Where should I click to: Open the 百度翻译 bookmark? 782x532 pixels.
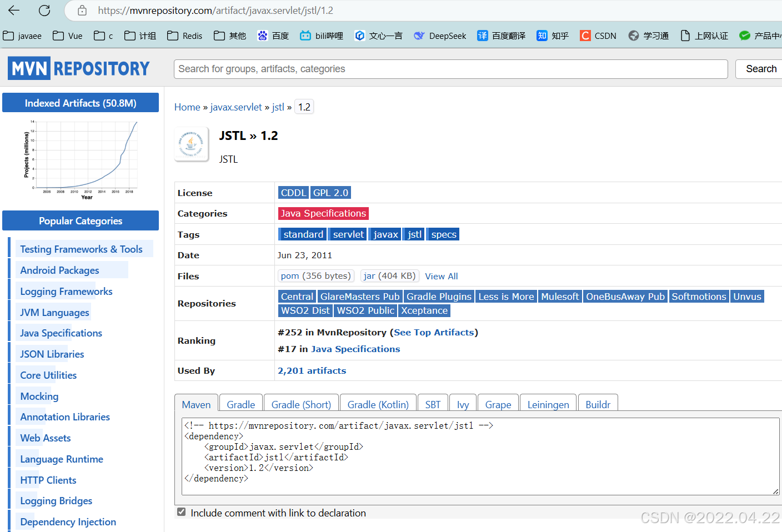click(501, 35)
